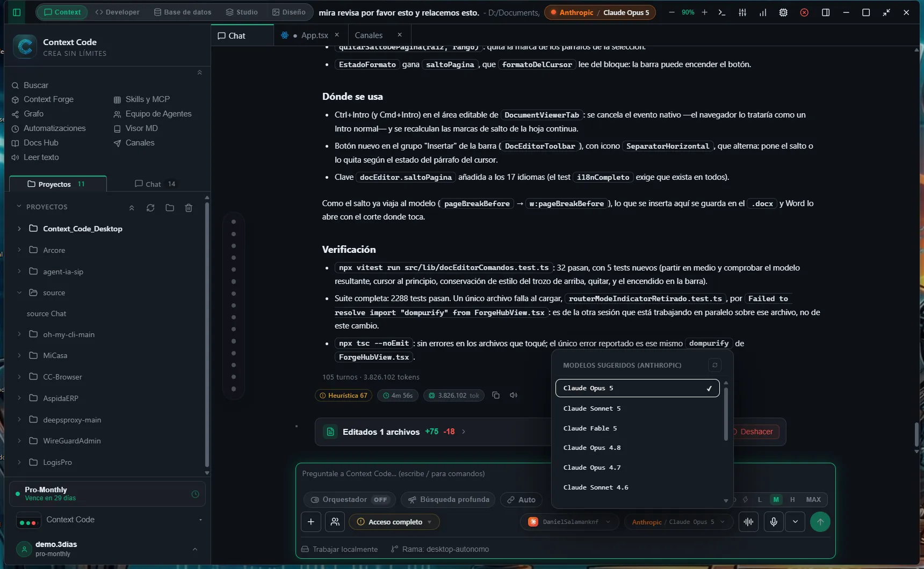
Task: Select effort level H
Action: [792, 500]
